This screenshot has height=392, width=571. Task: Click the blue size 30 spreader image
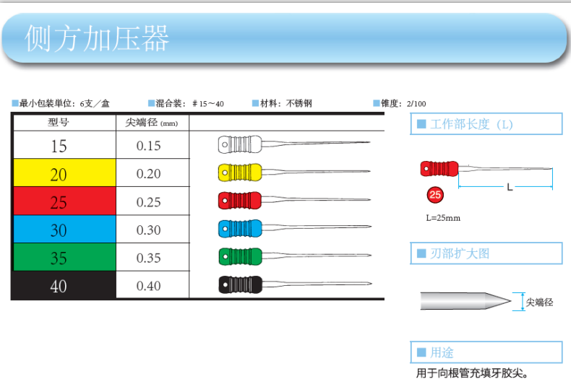(295, 228)
